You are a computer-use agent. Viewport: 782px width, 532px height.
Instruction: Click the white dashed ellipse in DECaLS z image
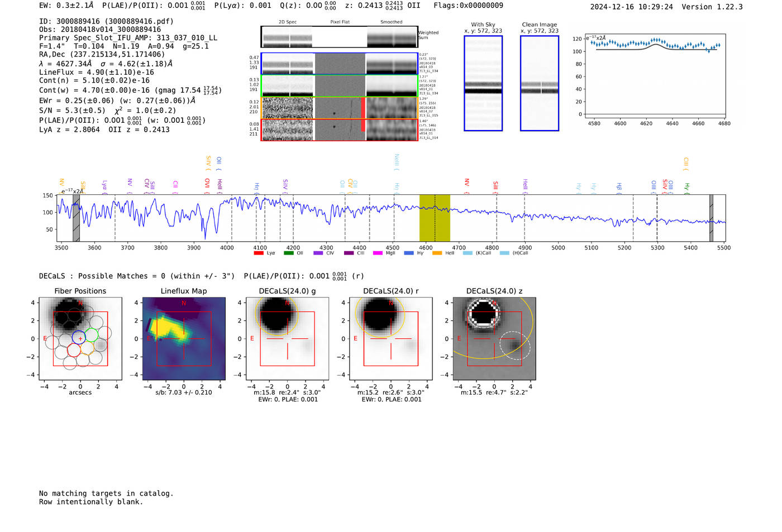(x=514, y=345)
